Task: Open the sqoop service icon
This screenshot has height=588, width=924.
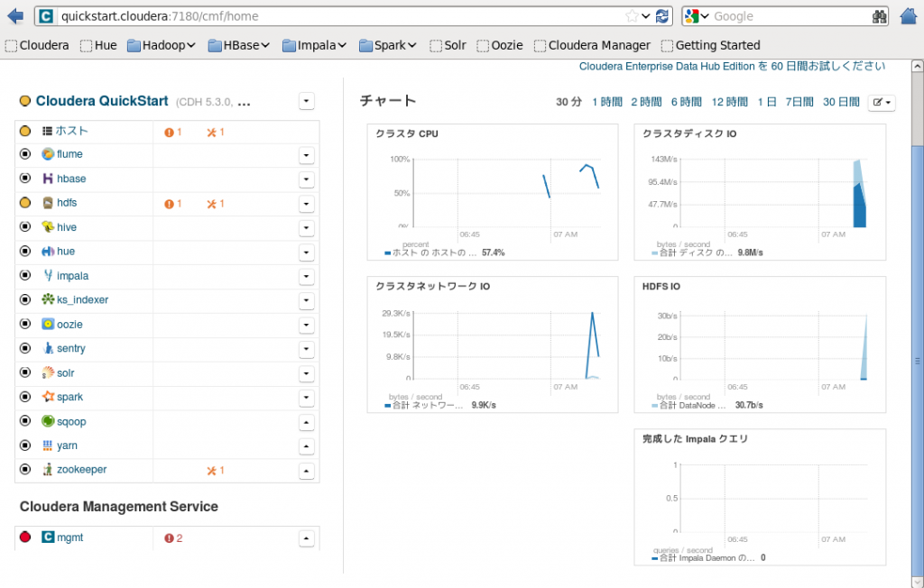Action: tap(48, 421)
